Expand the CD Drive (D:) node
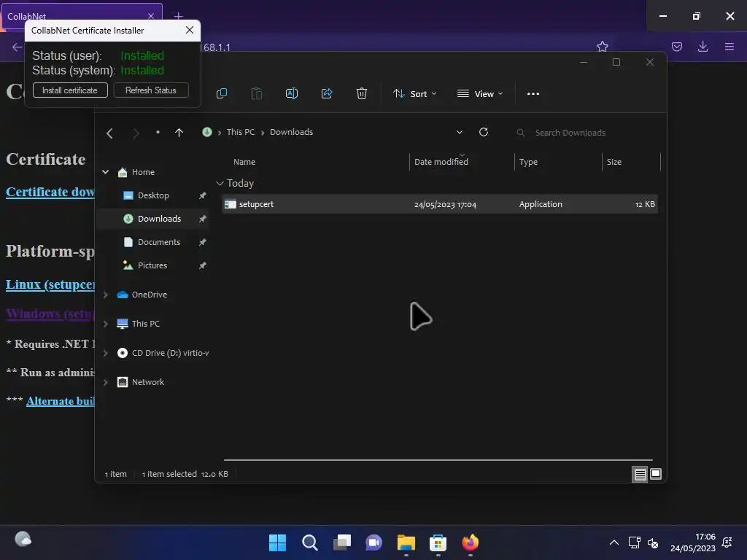The width and height of the screenshot is (747, 560). pos(105,353)
